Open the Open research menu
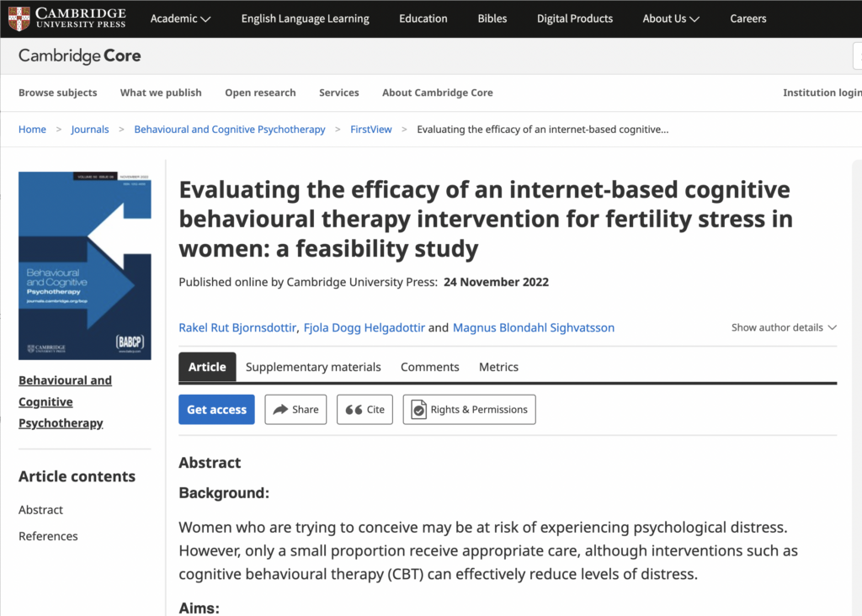862x616 pixels. (x=260, y=93)
